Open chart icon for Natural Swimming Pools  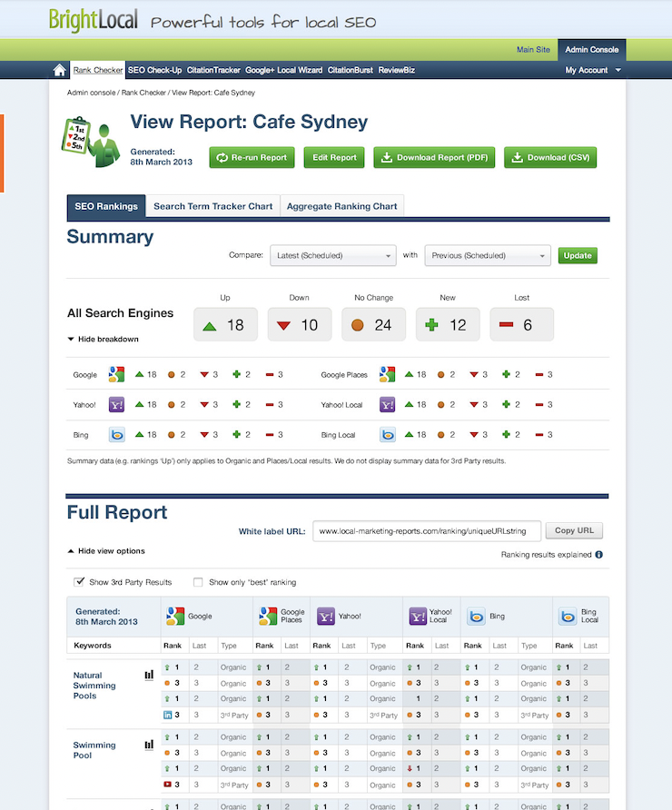coord(149,675)
